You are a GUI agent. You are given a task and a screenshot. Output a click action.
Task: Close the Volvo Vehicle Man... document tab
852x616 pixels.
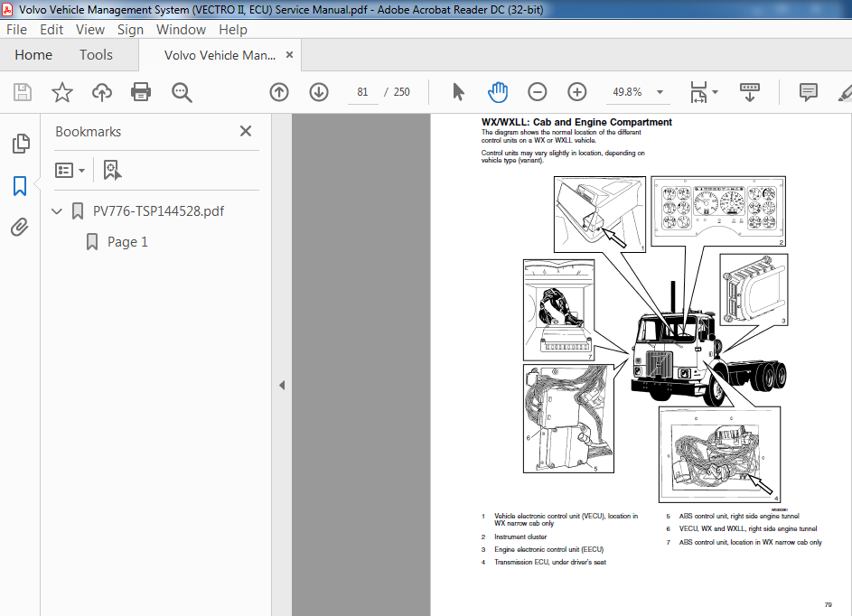point(290,55)
